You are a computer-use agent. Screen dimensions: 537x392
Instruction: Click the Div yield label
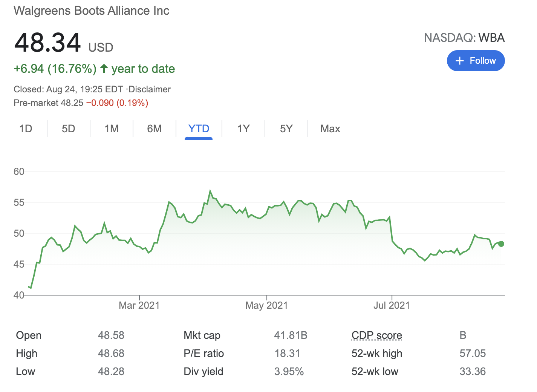point(203,371)
